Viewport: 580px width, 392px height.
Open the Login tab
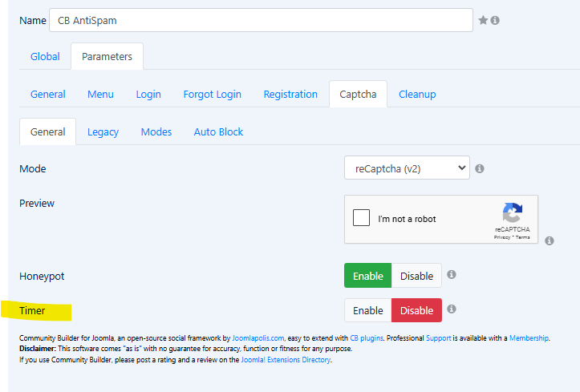(x=148, y=95)
